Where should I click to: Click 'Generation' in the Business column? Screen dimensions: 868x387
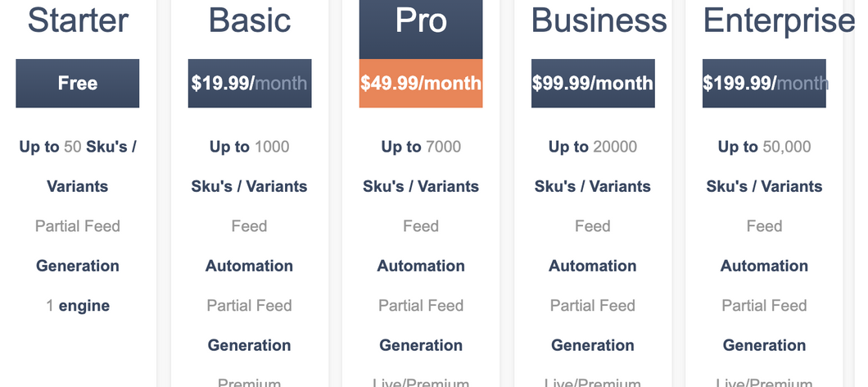tap(592, 345)
